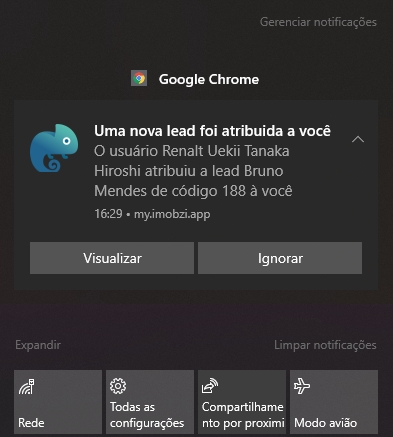Click the notification title about new lead
Screen dimensions: 393x437
(x=212, y=131)
